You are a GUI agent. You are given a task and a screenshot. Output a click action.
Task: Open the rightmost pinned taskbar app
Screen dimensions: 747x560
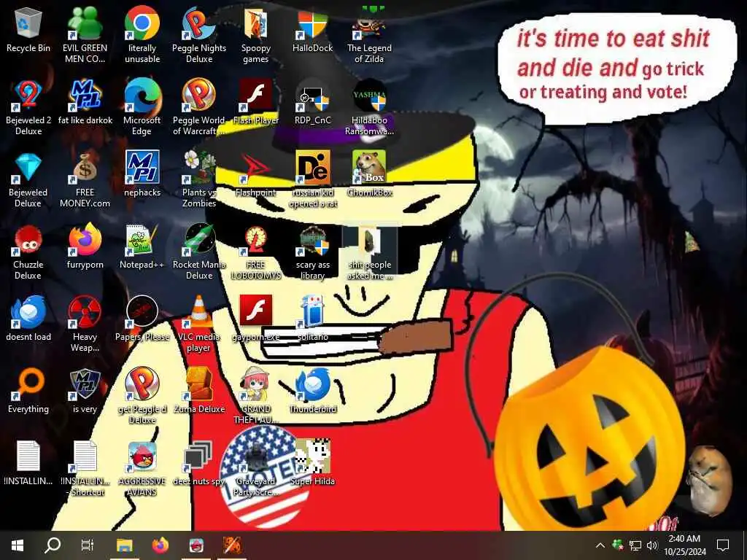[232, 545]
